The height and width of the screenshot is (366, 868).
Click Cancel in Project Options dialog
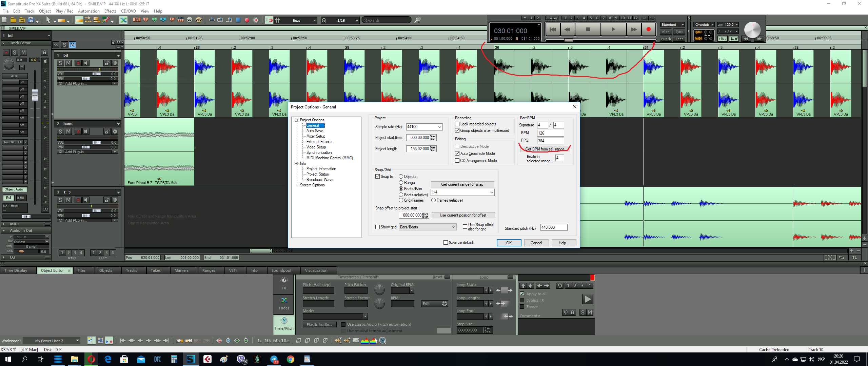(536, 243)
